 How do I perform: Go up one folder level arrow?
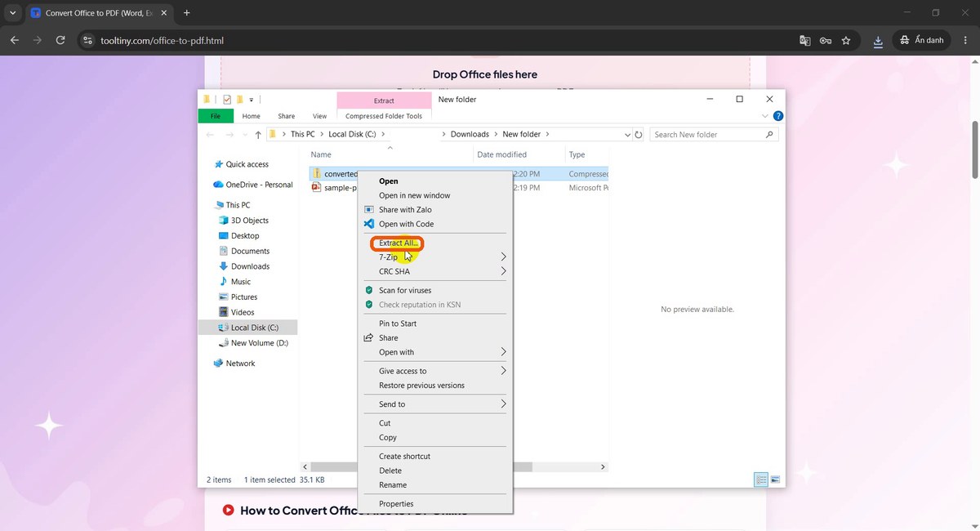click(x=258, y=135)
